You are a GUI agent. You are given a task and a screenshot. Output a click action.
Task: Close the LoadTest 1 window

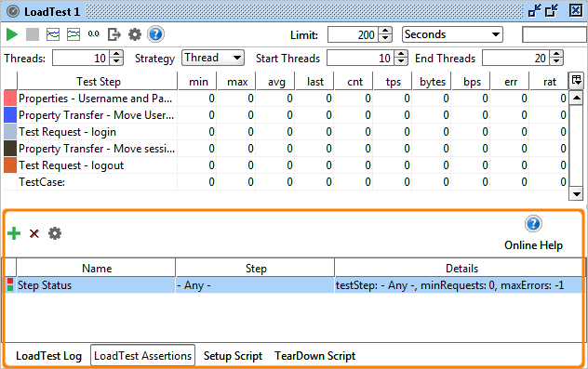coord(576,10)
